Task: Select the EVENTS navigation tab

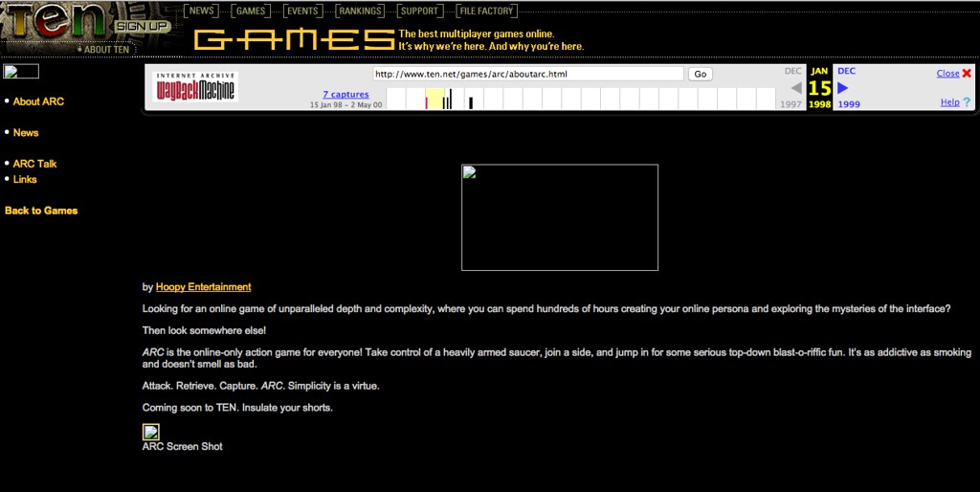Action: (x=302, y=11)
